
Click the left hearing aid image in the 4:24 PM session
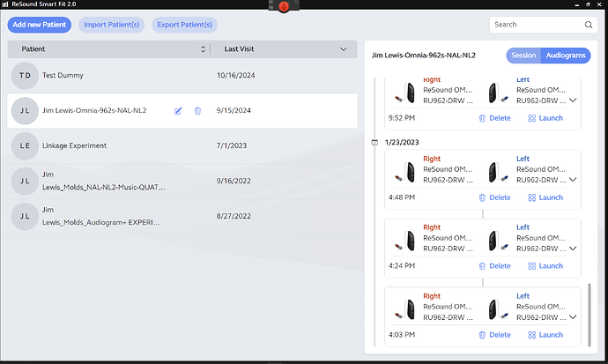tap(498, 241)
